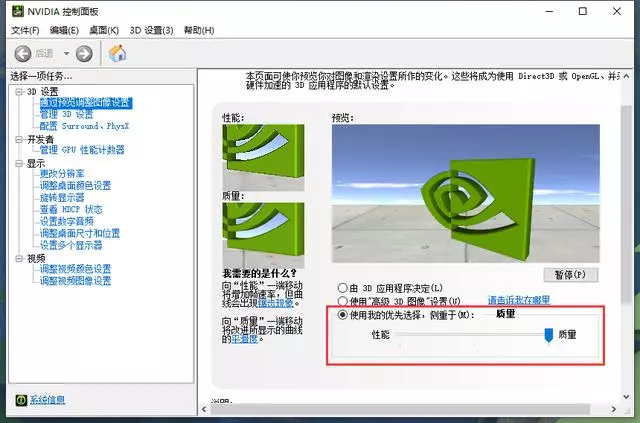Image resolution: width=640 pixels, height=423 pixels.
Task: Click the 质量 preview thumbnail image
Action: click(x=264, y=231)
